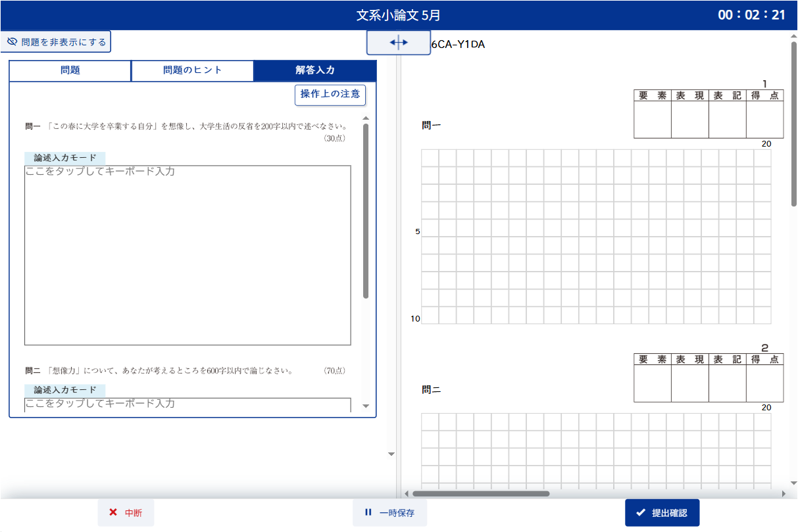The width and height of the screenshot is (798, 532).
Task: Click the red X icon for 中断
Action: (x=113, y=512)
